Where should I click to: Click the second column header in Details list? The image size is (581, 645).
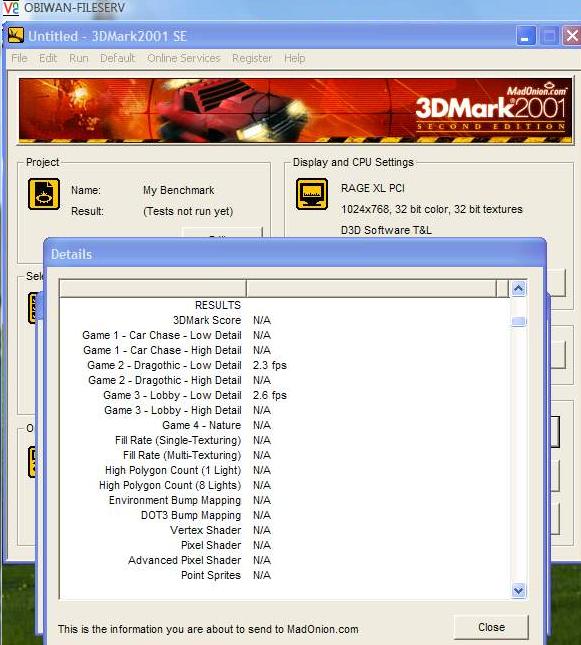coord(371,288)
